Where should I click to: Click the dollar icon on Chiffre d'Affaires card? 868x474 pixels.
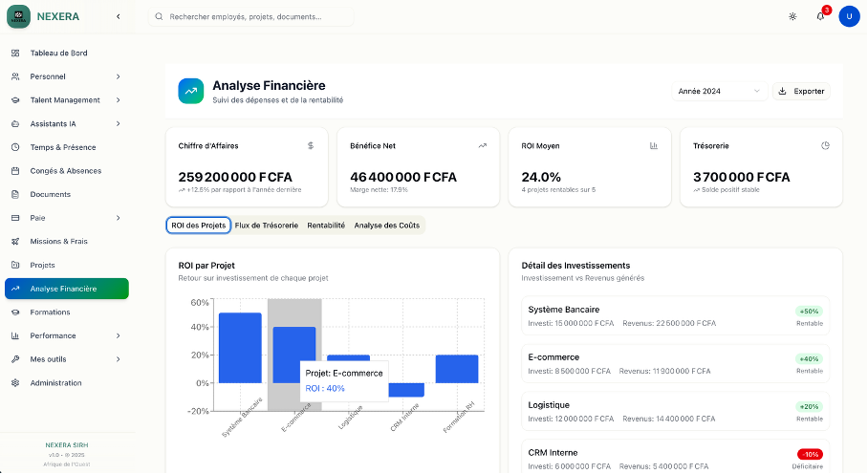point(311,146)
